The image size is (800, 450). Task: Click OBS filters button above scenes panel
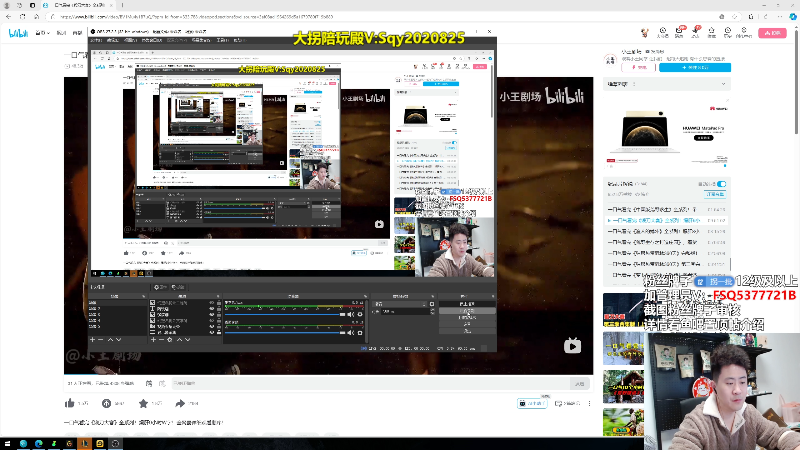178,287
